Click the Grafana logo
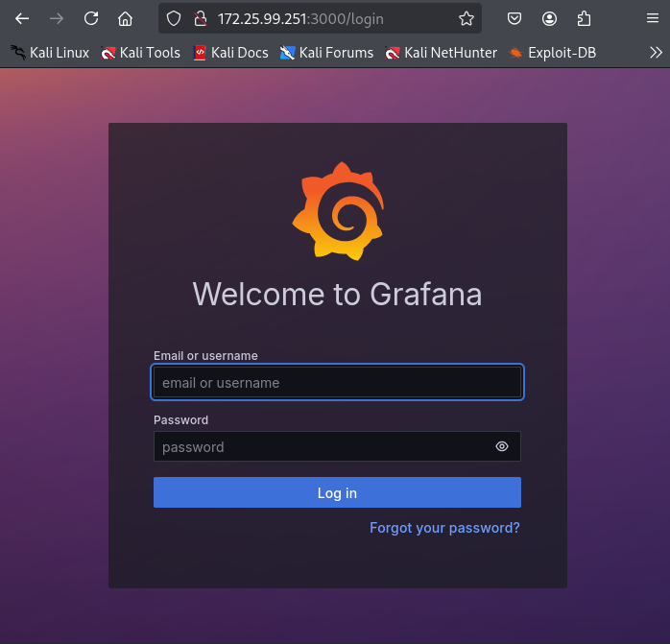Viewport: 670px width, 644px height. click(x=338, y=211)
